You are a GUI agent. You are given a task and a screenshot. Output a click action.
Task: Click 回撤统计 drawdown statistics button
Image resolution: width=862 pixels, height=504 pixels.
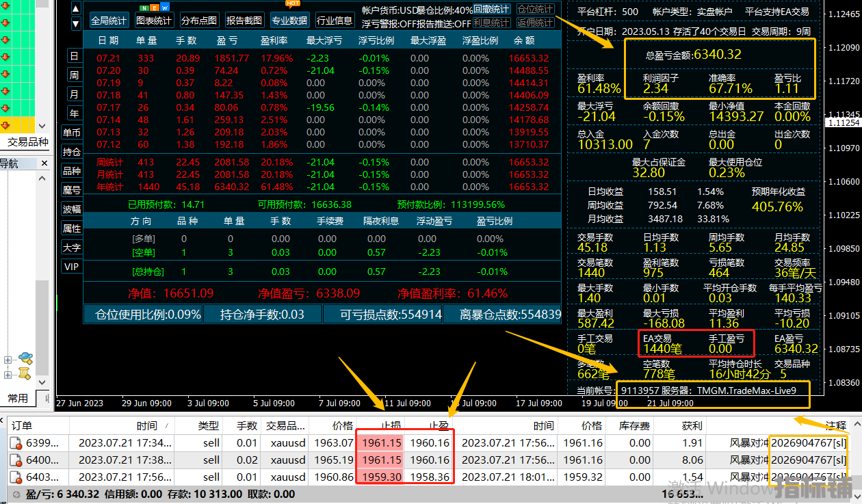[492, 9]
